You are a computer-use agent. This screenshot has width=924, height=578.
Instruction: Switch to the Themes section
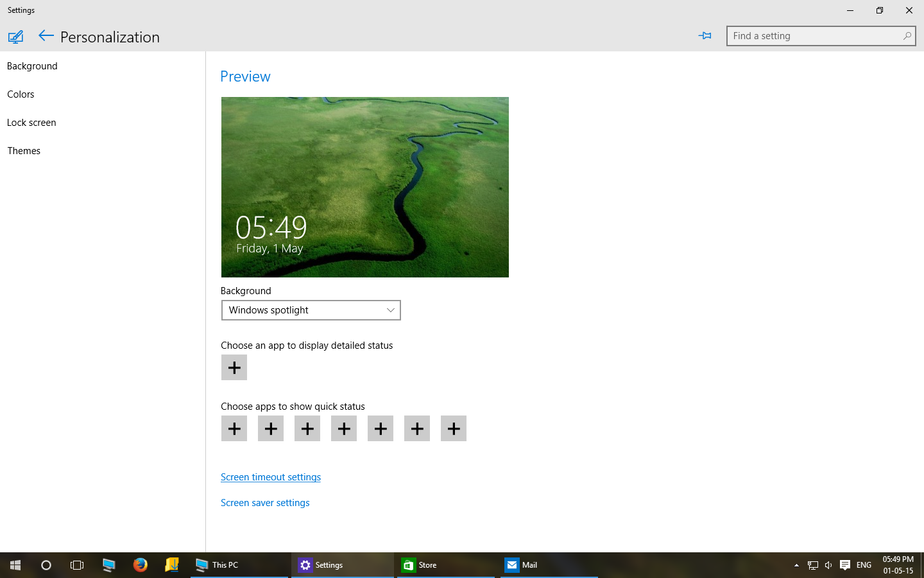(24, 150)
